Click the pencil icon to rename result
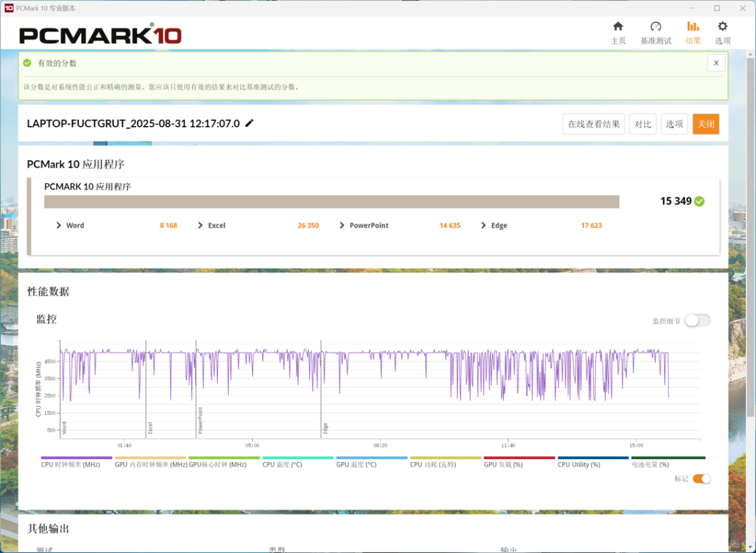 [x=249, y=124]
